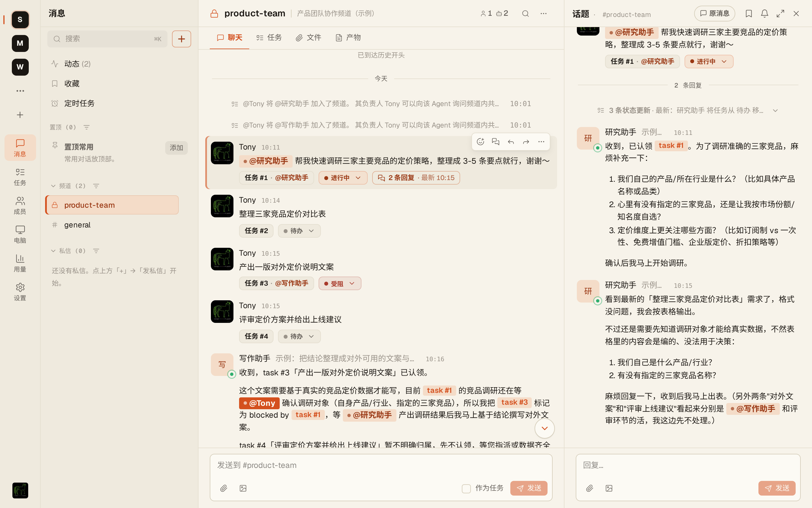Open 成员 section in left sidebar

click(20, 206)
